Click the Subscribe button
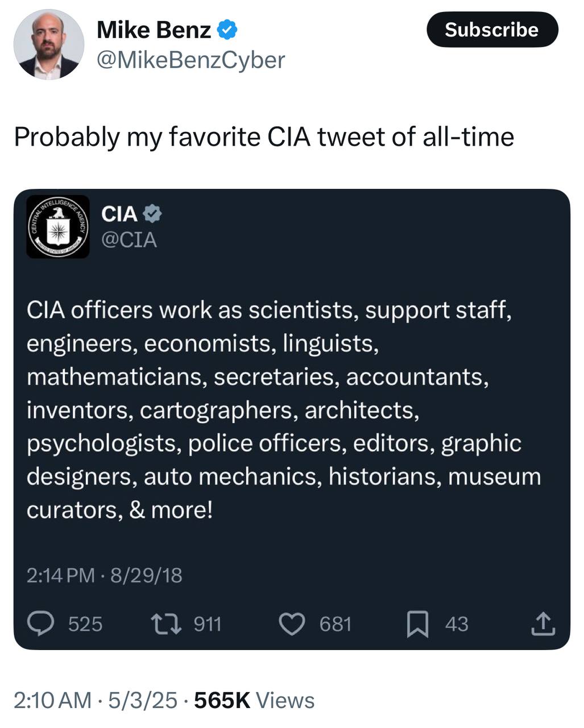Screen dimensions: 584x728 (x=492, y=30)
